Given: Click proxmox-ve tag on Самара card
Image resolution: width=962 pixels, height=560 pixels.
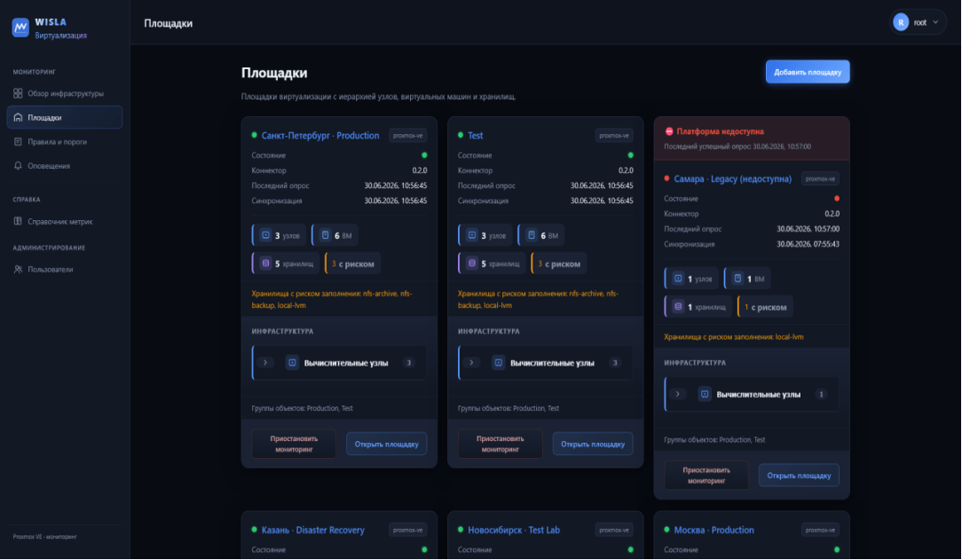Looking at the screenshot, I should [820, 179].
